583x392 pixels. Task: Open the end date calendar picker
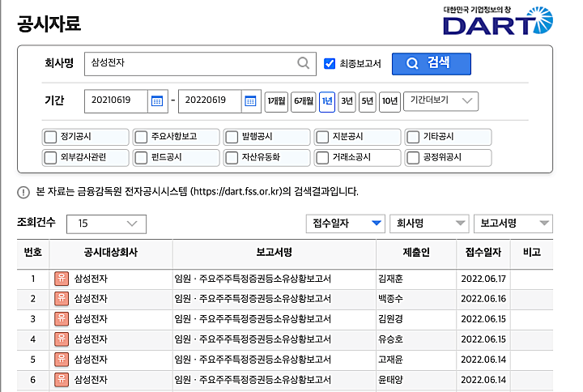point(251,101)
